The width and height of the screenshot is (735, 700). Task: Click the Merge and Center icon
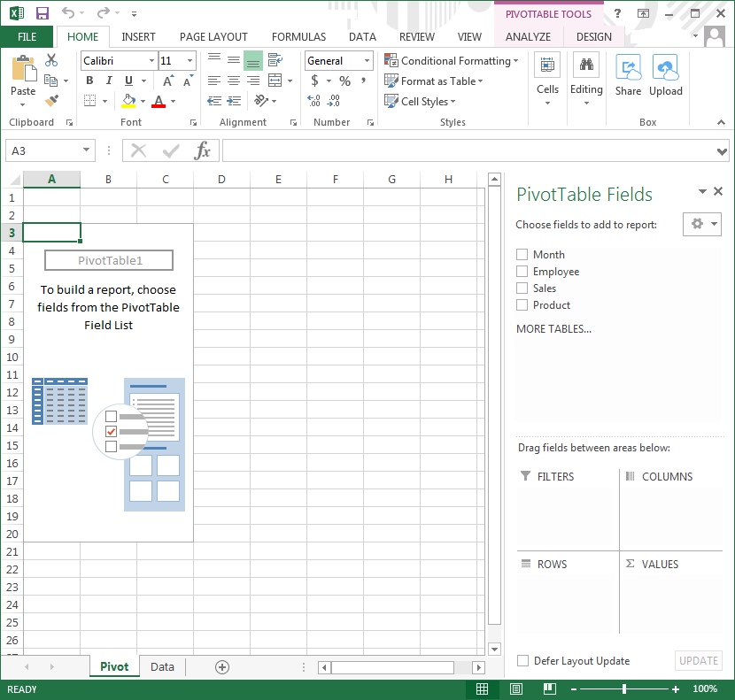[275, 81]
